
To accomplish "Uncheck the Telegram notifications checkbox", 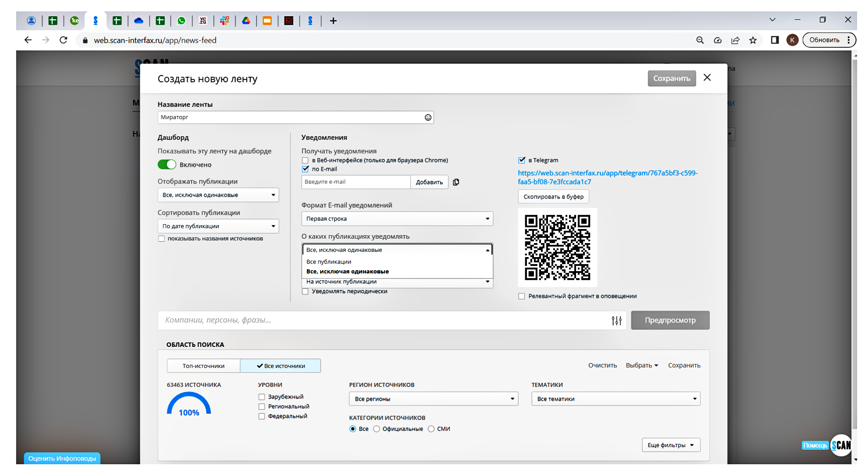I will point(522,160).
